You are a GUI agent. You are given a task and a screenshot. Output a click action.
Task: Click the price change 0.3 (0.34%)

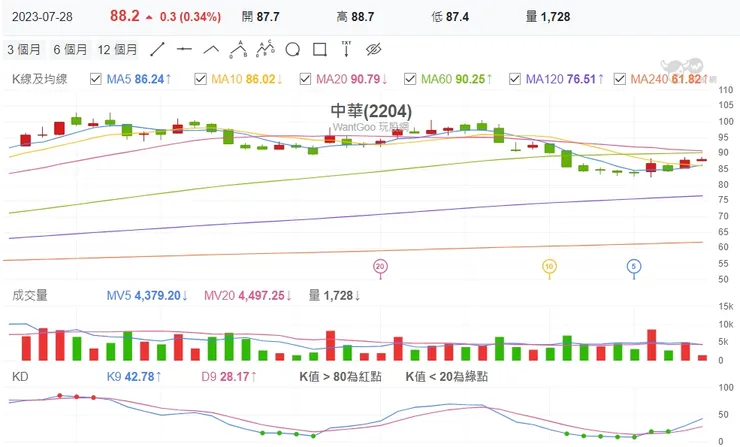[190, 17]
